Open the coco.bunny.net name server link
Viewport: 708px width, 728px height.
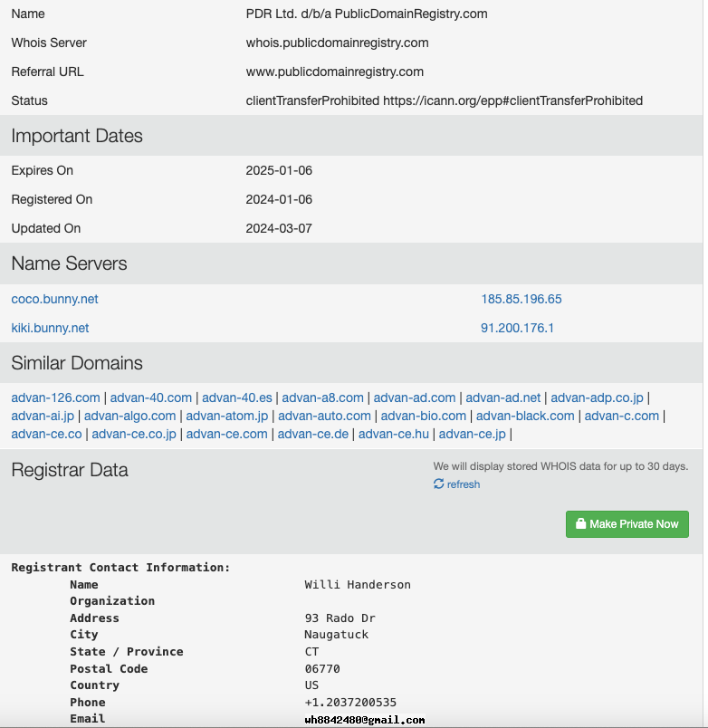(x=55, y=299)
